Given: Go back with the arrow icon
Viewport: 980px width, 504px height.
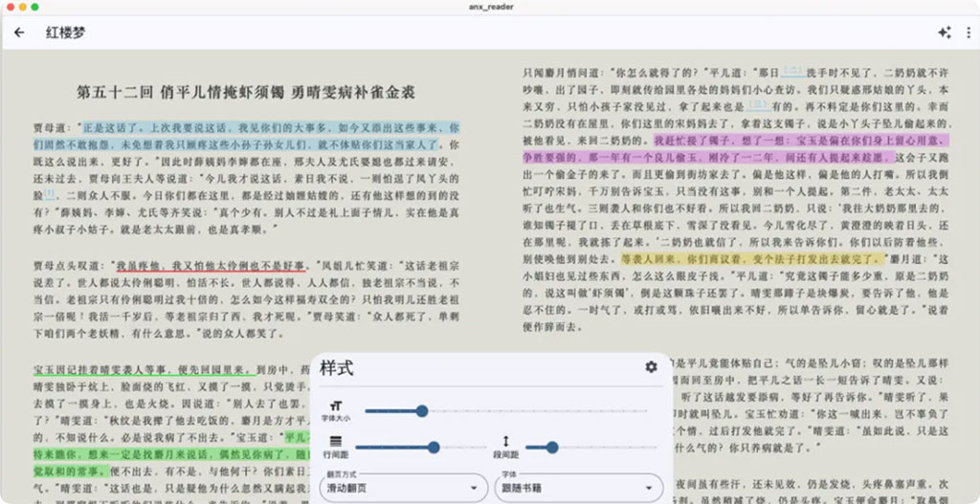Looking at the screenshot, I should (x=19, y=33).
